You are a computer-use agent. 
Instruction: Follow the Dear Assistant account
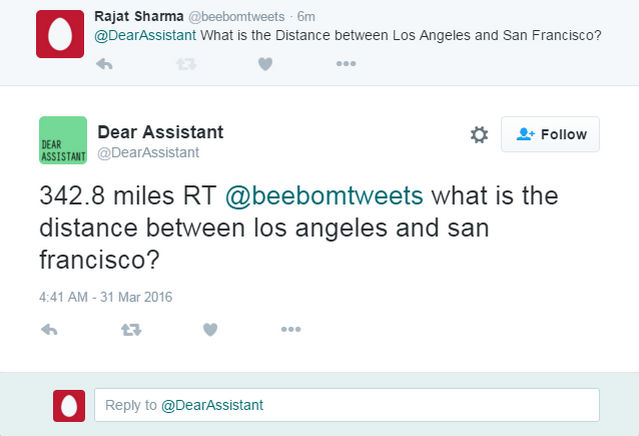[x=550, y=134]
